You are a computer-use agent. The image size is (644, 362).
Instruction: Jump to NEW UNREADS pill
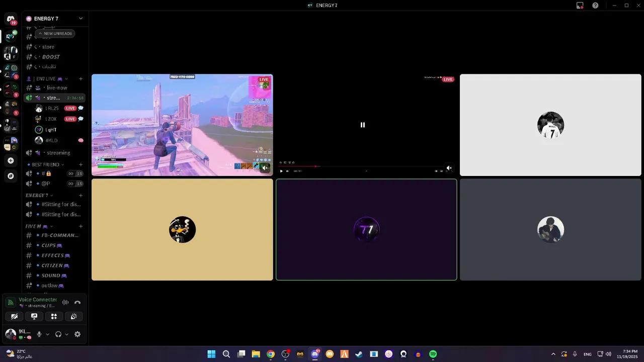tap(55, 34)
